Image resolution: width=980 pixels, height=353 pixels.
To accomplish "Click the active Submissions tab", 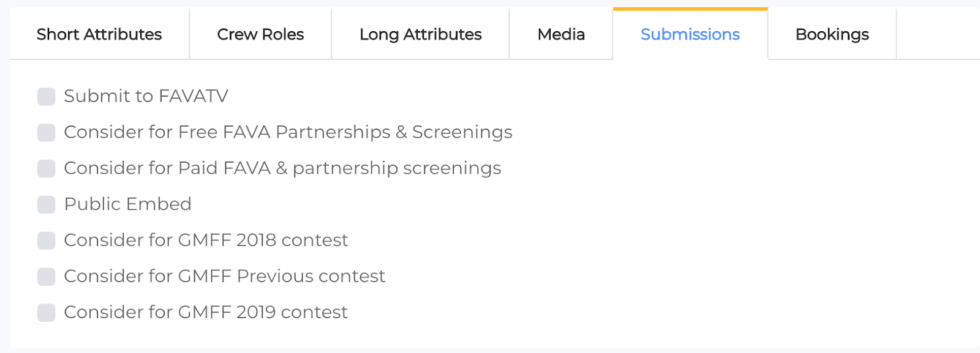I will [690, 34].
